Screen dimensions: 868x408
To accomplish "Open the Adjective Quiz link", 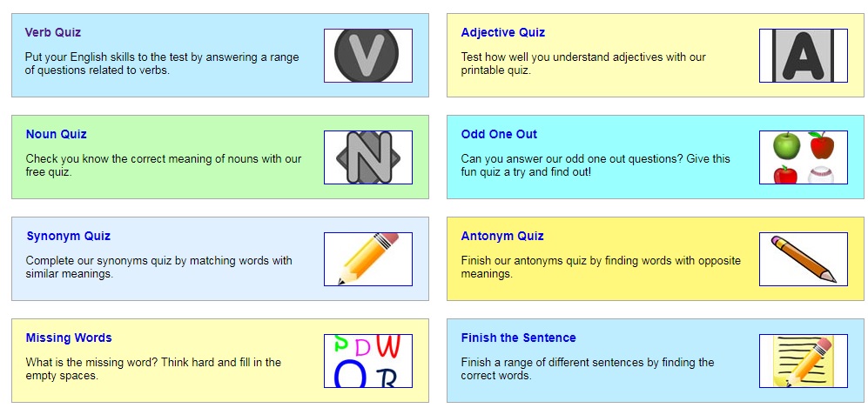I will [502, 32].
